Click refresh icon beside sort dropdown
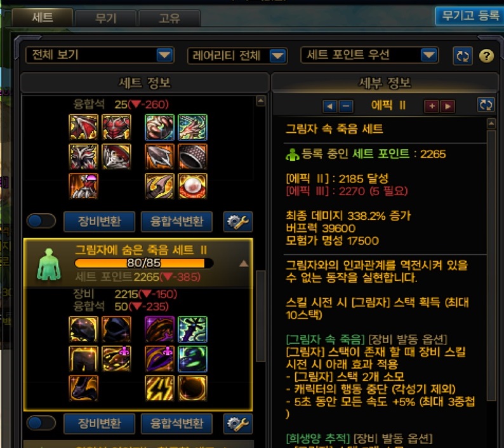The height and width of the screenshot is (448, 504). (x=463, y=57)
